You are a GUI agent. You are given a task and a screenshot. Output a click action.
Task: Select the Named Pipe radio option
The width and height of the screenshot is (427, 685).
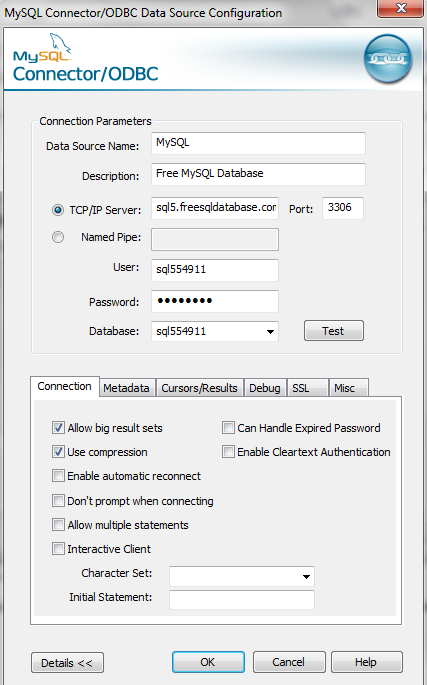[58, 237]
